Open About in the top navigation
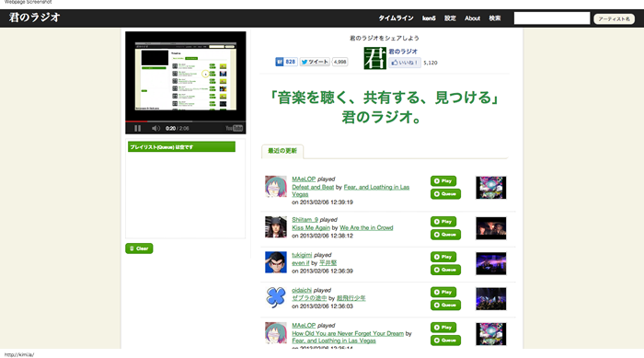This screenshot has height=358, width=644. tap(472, 18)
